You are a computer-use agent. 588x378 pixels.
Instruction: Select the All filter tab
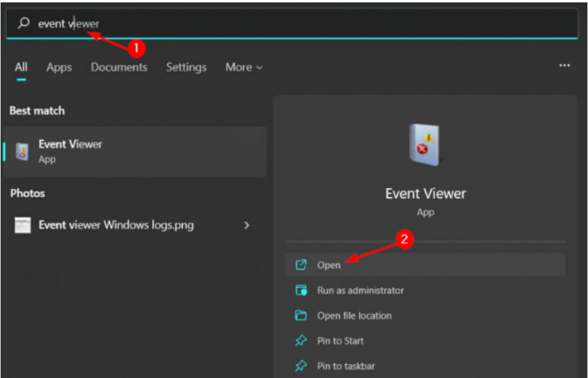(21, 68)
